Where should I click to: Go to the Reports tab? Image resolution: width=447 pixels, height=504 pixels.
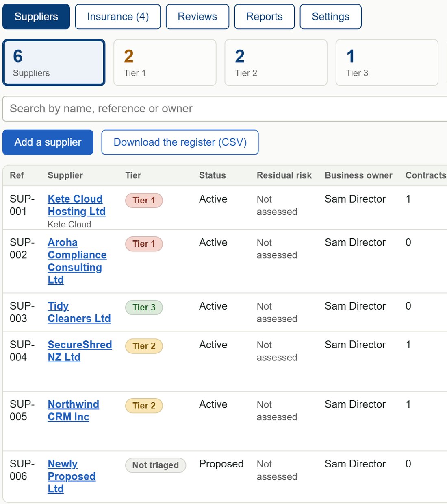point(265,17)
